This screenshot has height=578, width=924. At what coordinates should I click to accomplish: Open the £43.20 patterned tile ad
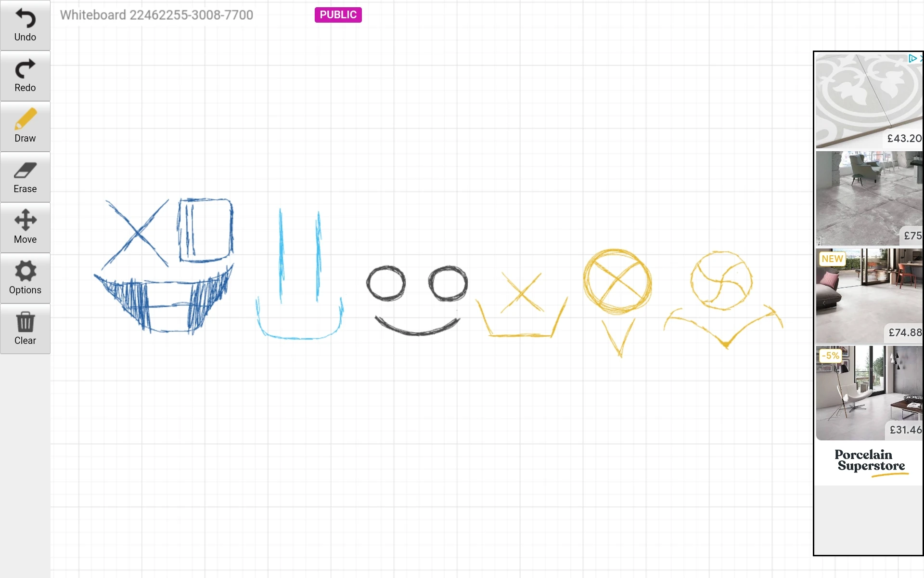click(x=869, y=100)
